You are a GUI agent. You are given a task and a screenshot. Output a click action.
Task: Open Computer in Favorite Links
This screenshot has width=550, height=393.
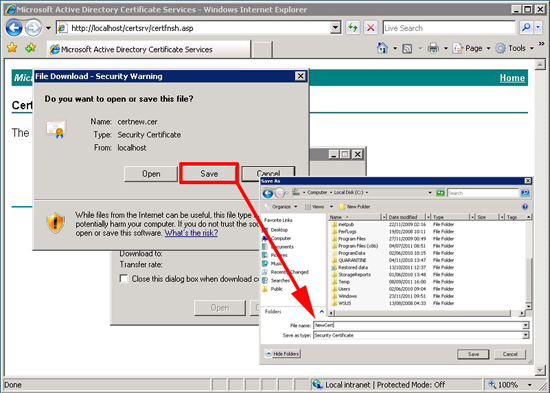[x=277, y=238]
